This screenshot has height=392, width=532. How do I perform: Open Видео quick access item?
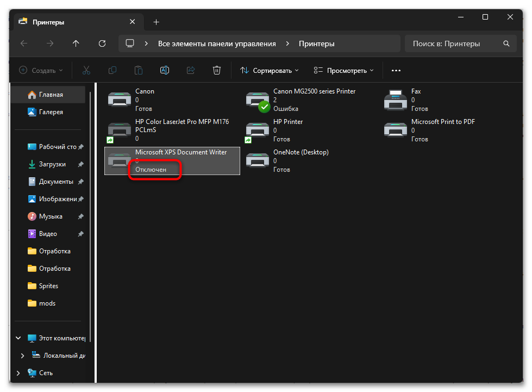pos(48,233)
